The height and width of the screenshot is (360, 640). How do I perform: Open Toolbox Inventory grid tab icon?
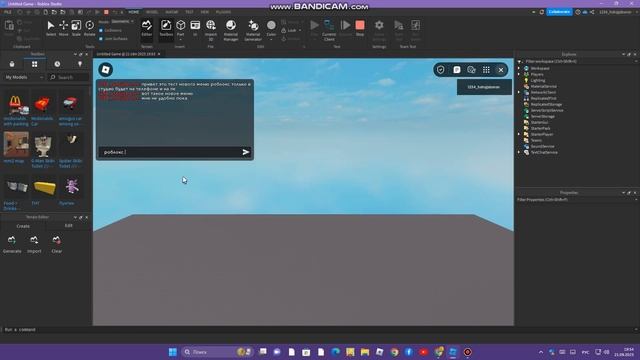pos(34,64)
